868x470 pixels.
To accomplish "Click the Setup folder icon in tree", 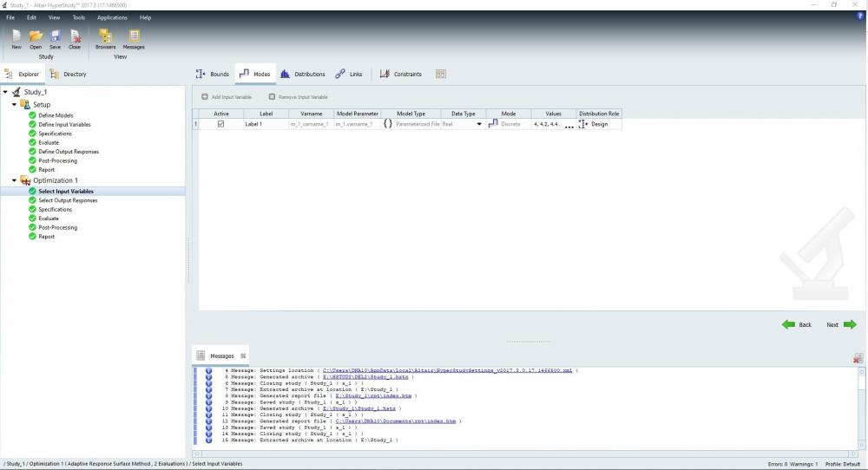I will pyautogui.click(x=25, y=104).
